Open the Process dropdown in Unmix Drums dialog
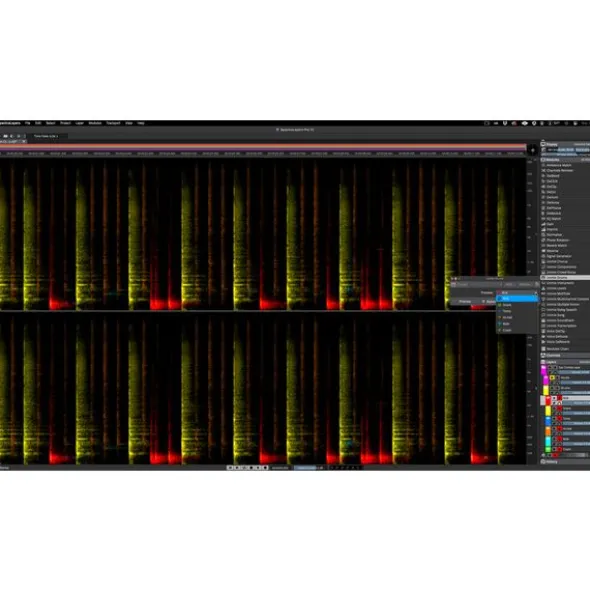The height and width of the screenshot is (591, 590). pos(517,292)
